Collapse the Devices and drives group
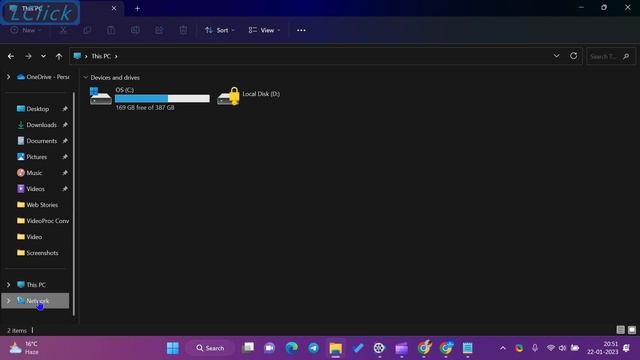 [86, 77]
